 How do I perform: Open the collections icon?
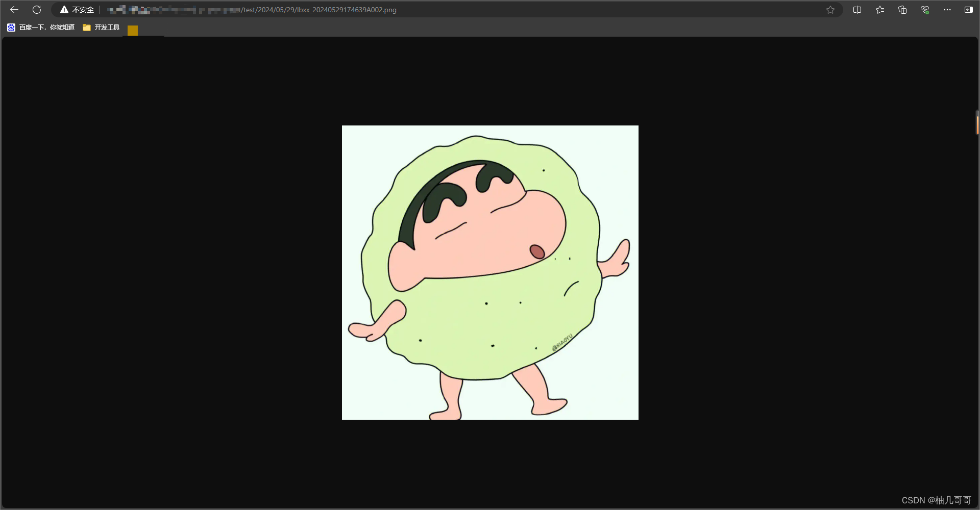tap(902, 10)
